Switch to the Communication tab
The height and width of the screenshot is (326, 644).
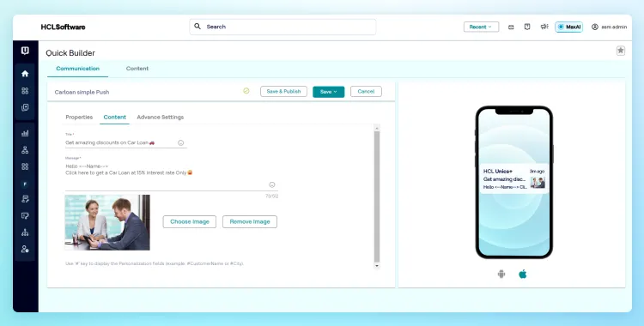(x=77, y=69)
